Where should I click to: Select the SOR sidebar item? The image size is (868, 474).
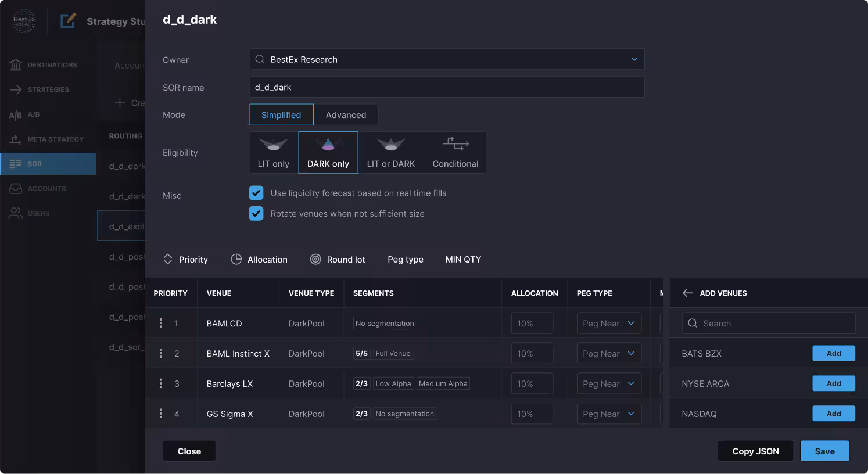[x=48, y=164]
